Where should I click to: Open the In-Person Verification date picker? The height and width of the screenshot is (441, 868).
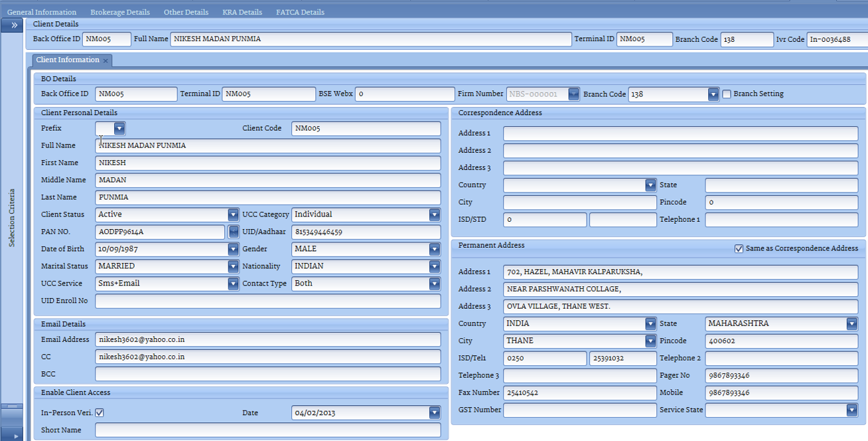[x=434, y=413]
